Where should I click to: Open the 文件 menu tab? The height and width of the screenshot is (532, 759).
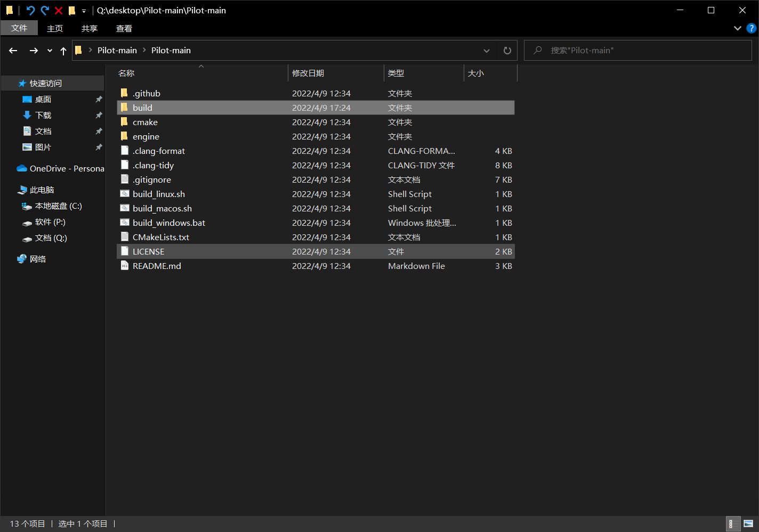pos(19,28)
